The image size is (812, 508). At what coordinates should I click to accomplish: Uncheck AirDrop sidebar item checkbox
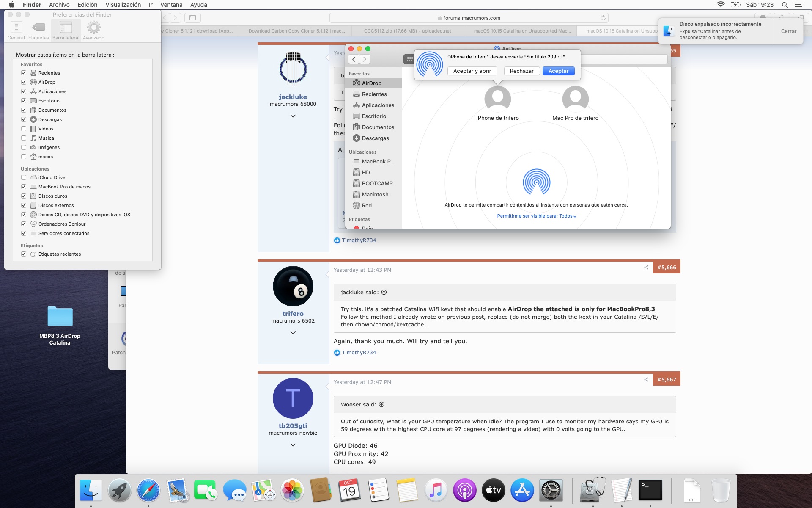(24, 82)
